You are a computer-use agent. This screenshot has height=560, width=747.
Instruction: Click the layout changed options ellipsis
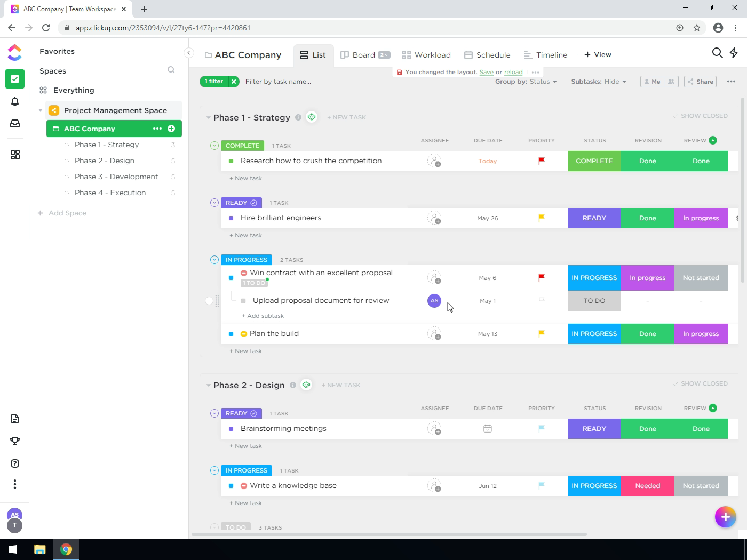coord(535,73)
